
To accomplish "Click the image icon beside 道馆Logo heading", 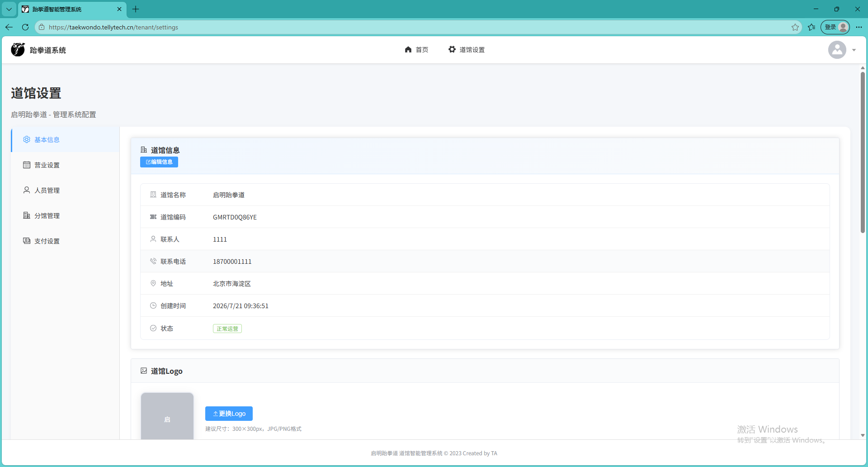I will coord(144,371).
